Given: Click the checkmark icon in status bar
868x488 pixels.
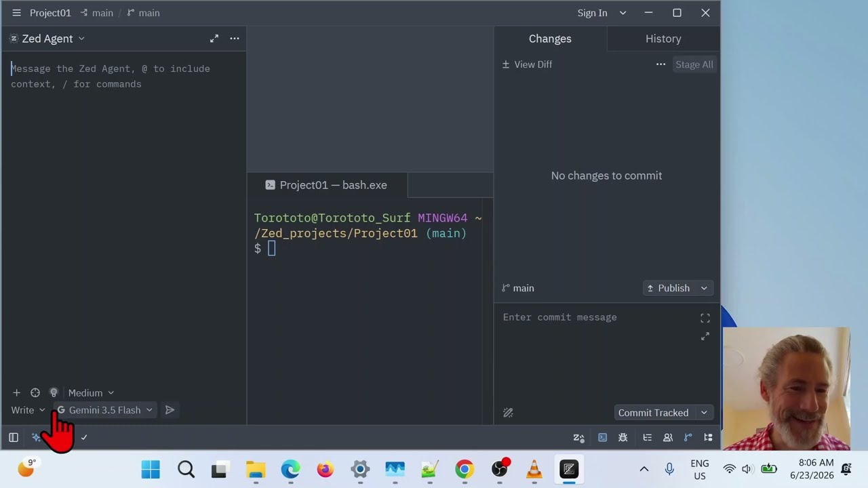Looking at the screenshot, I should point(84,438).
